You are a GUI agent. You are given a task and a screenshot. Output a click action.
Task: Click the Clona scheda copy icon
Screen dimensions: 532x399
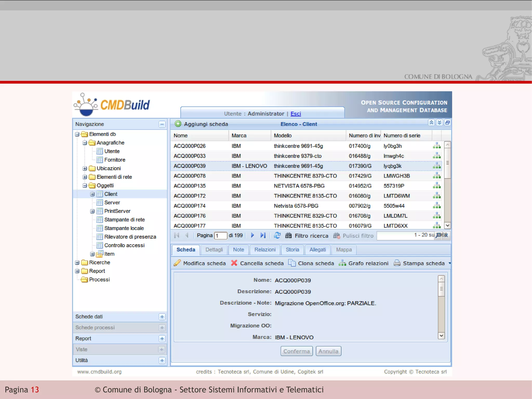point(292,263)
